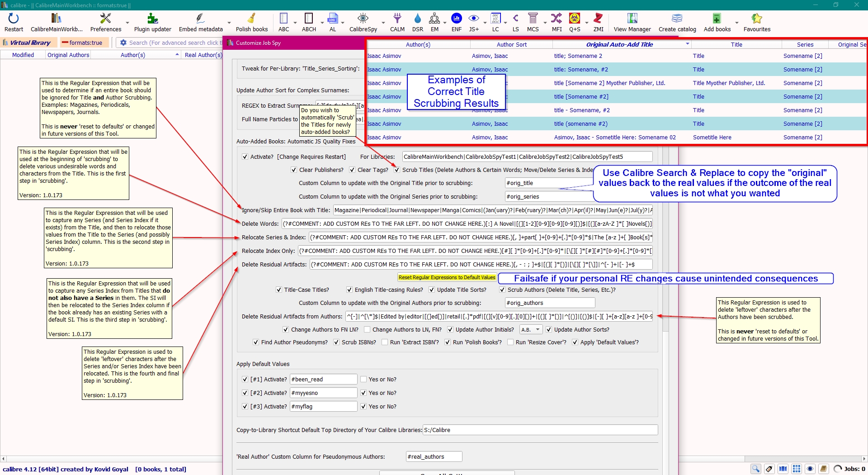
Task: Open the author initials 'A.B.' combo box
Action: [x=531, y=330]
